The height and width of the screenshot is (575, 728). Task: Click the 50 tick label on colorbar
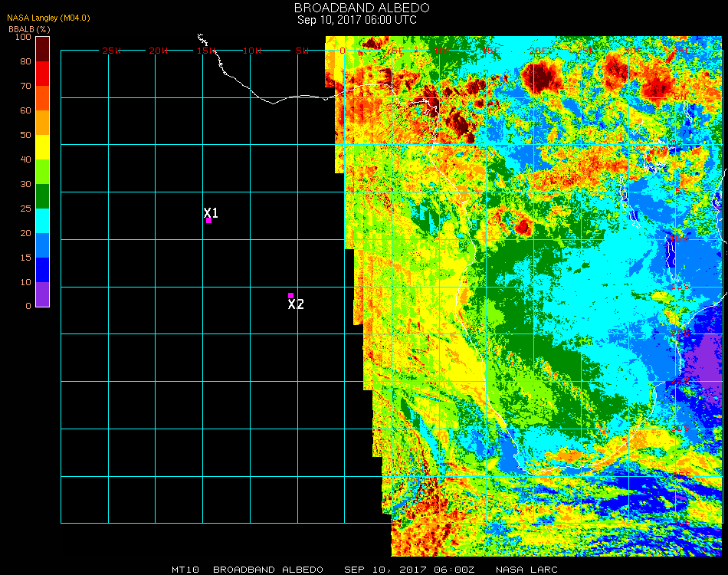click(25, 135)
